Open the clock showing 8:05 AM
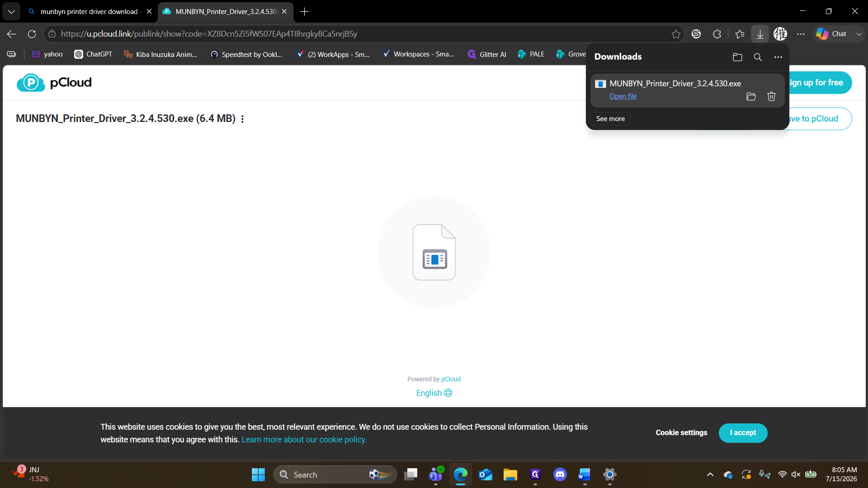The width and height of the screenshot is (868, 488). click(841, 474)
